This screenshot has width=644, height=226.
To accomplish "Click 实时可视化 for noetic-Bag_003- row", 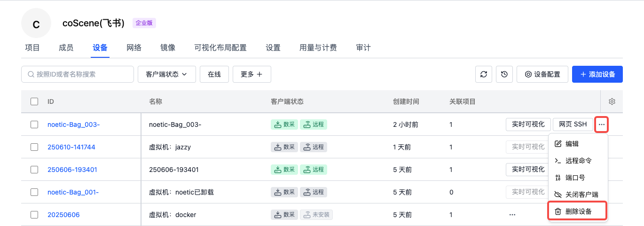I will 528,125.
